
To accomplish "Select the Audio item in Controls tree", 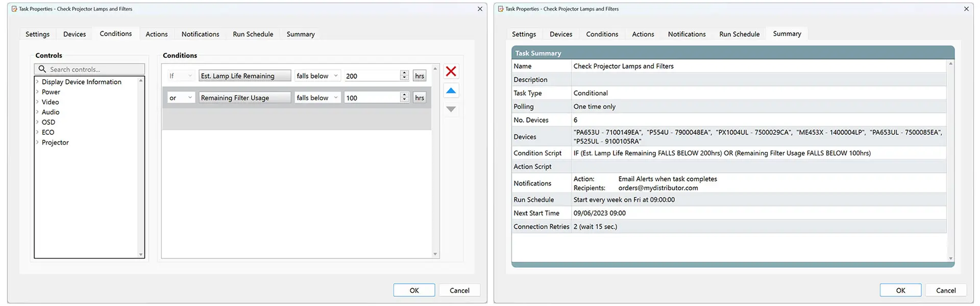I will (x=51, y=112).
